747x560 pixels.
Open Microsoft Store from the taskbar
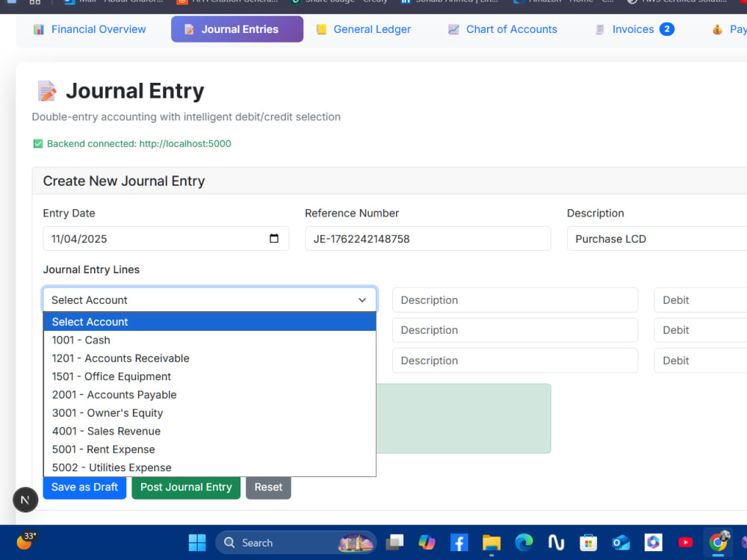[x=589, y=542]
